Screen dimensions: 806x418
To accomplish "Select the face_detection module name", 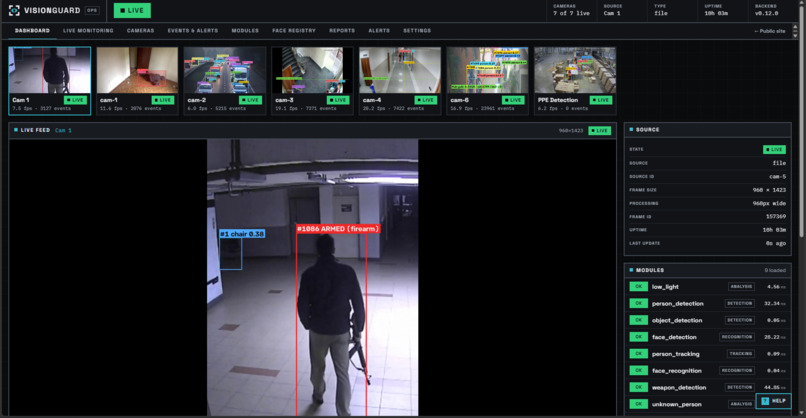I will pyautogui.click(x=674, y=337).
